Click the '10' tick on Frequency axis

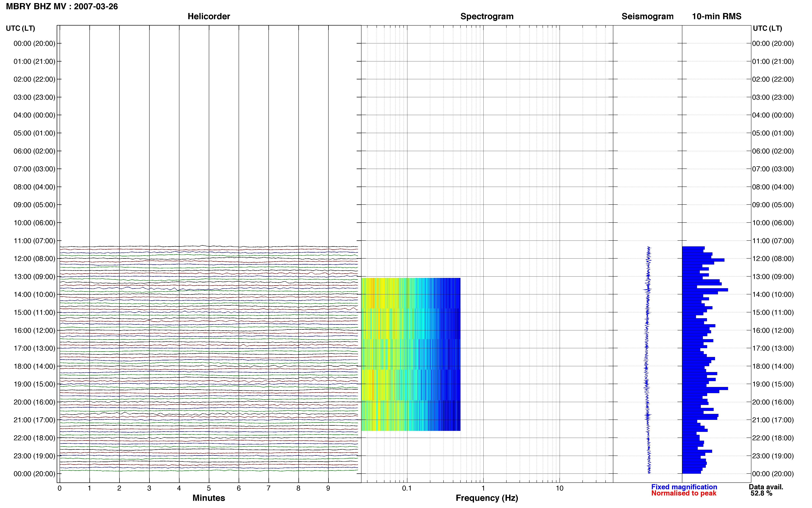(x=559, y=488)
